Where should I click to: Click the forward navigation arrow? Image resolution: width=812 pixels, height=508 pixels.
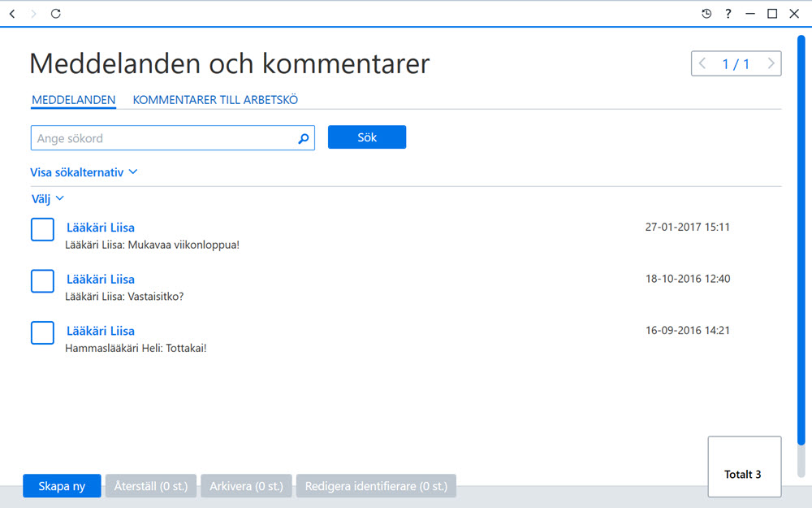coord(33,14)
